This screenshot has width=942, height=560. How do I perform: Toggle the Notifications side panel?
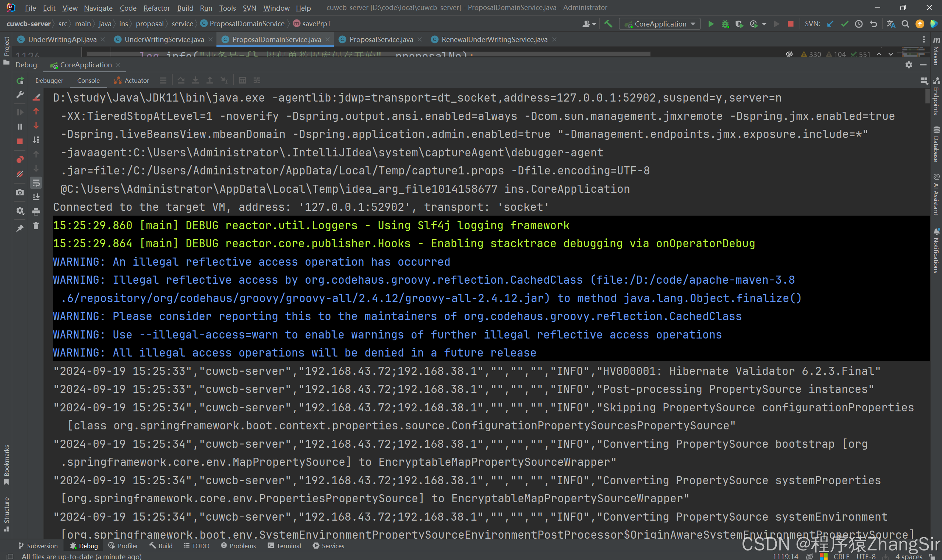tap(936, 251)
